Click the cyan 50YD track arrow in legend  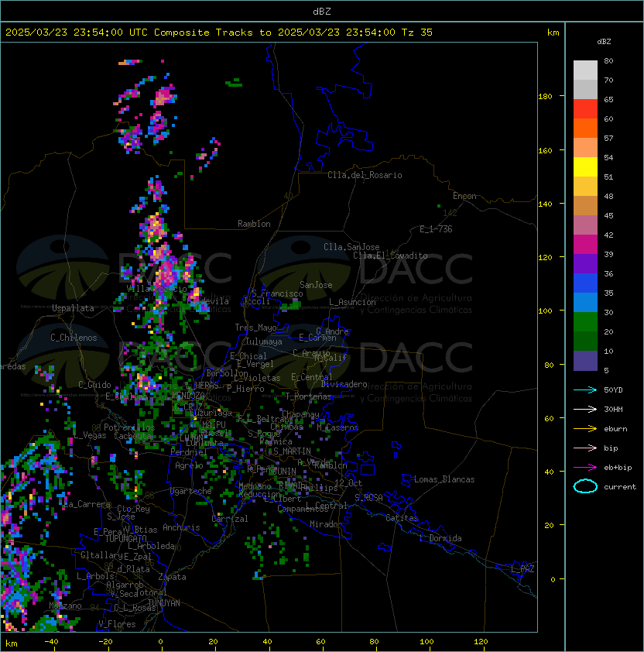pyautogui.click(x=585, y=389)
